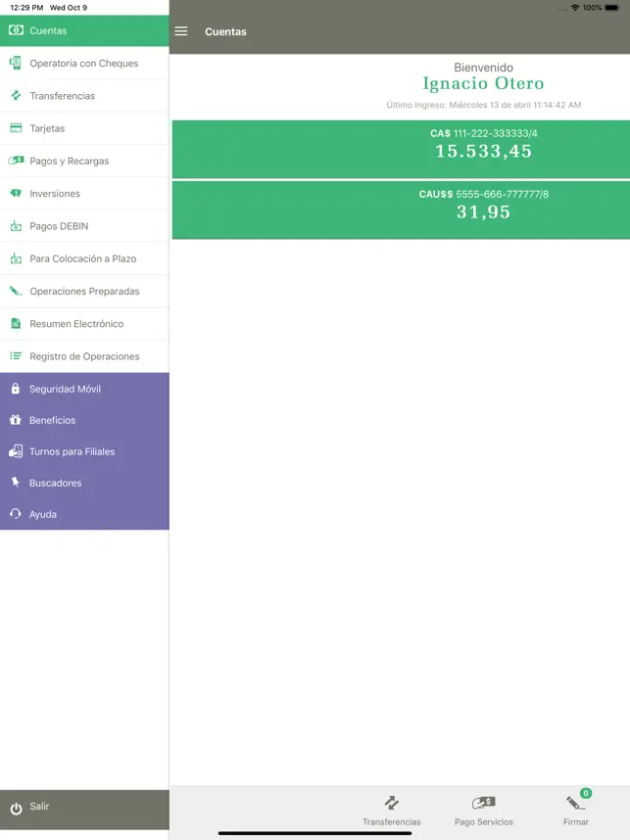The height and width of the screenshot is (840, 630).
Task: Tap the Pago Servicios bottom icon
Action: tap(483, 804)
